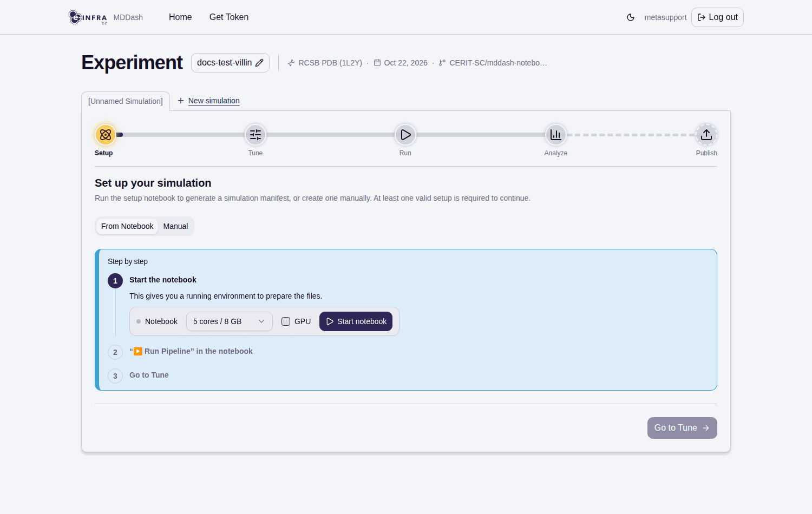
Task: Enable the GPU checkbox
Action: tap(286, 321)
